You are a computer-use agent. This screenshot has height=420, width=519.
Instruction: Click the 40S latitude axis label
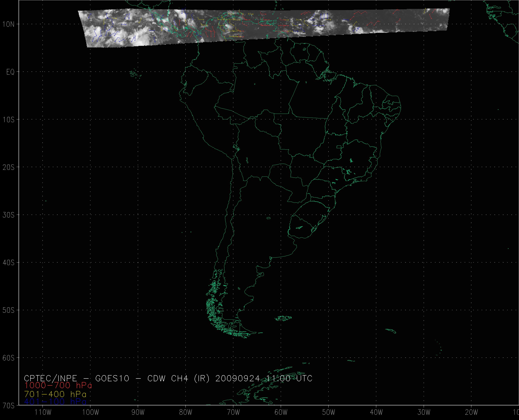(x=9, y=263)
